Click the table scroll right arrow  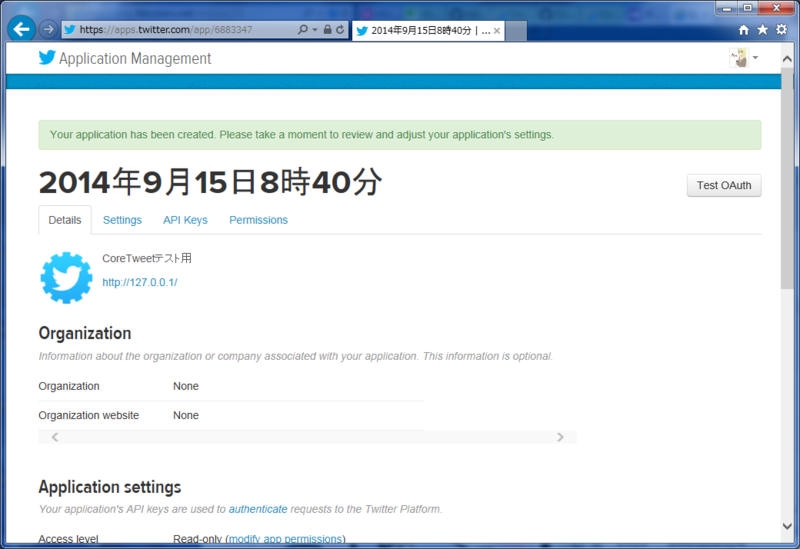tap(560, 437)
